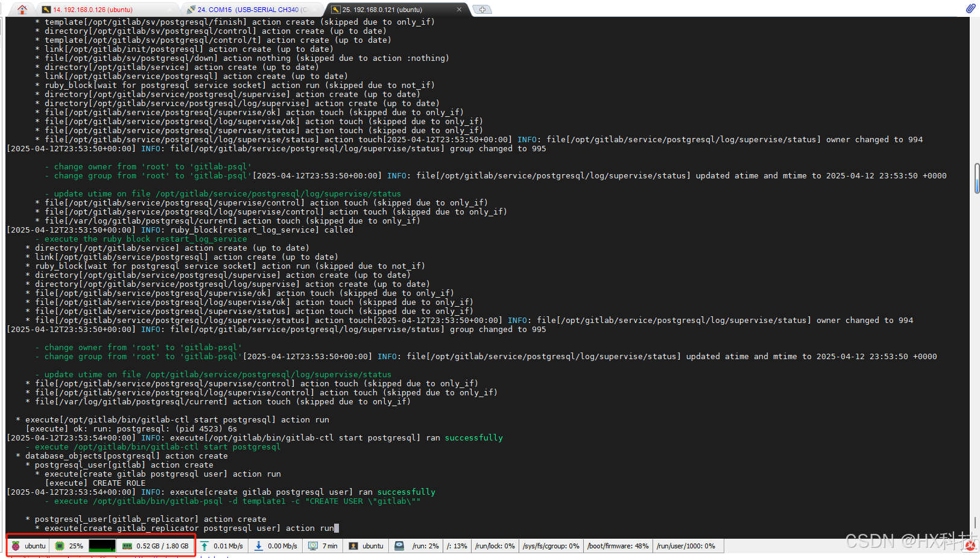Click the 7 min uptime value
The image size is (980, 558).
330,546
